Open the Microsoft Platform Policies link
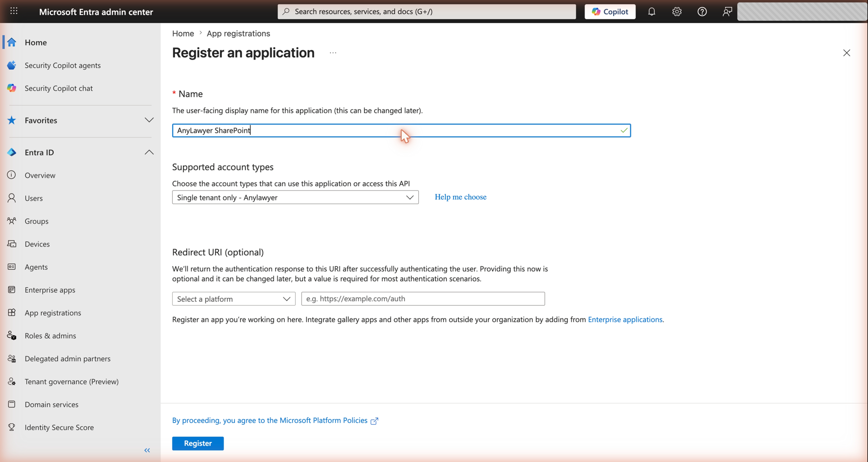Viewport: 868px width, 462px height. click(275, 420)
